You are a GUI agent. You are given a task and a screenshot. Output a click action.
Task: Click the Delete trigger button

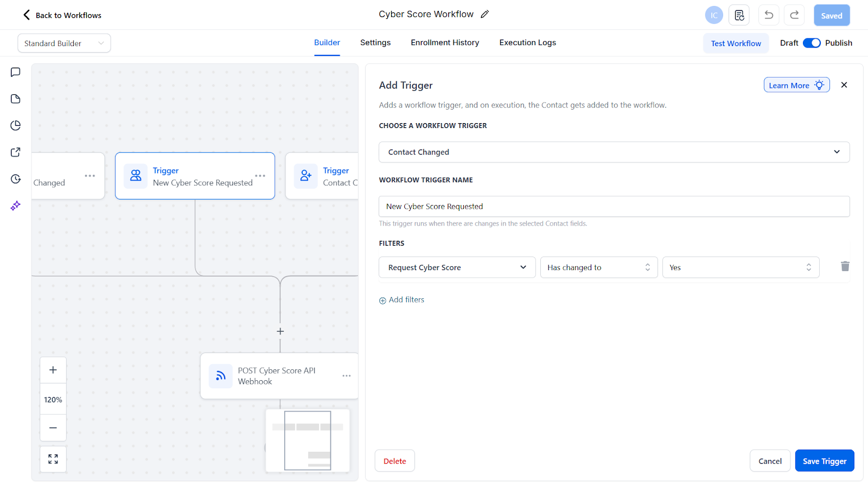(x=395, y=461)
